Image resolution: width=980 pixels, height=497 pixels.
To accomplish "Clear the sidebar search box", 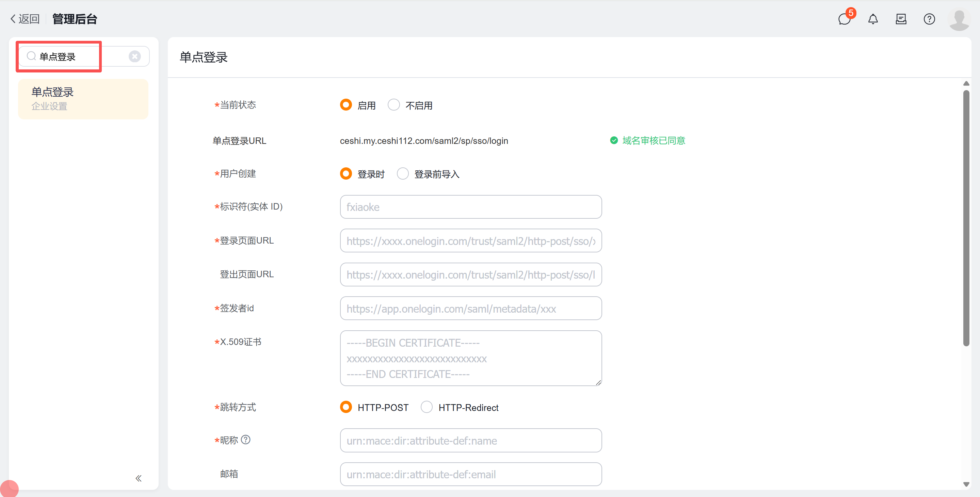I will (135, 56).
